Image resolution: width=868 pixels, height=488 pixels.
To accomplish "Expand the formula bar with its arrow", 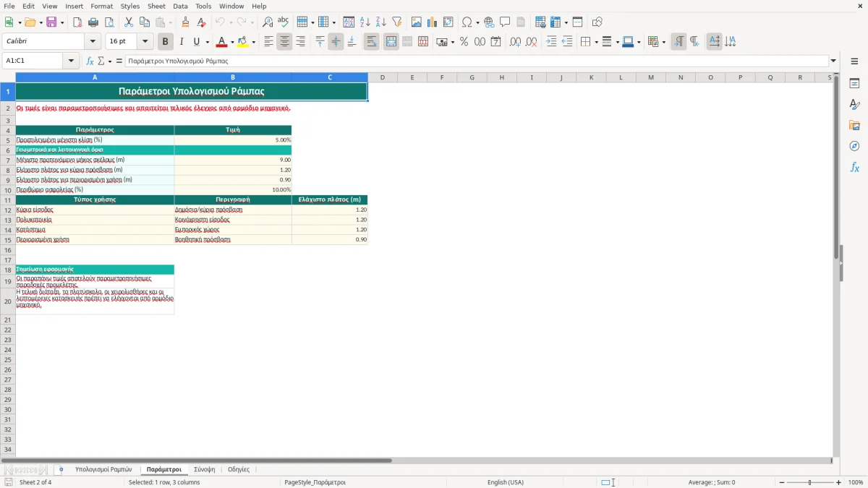I will [833, 61].
